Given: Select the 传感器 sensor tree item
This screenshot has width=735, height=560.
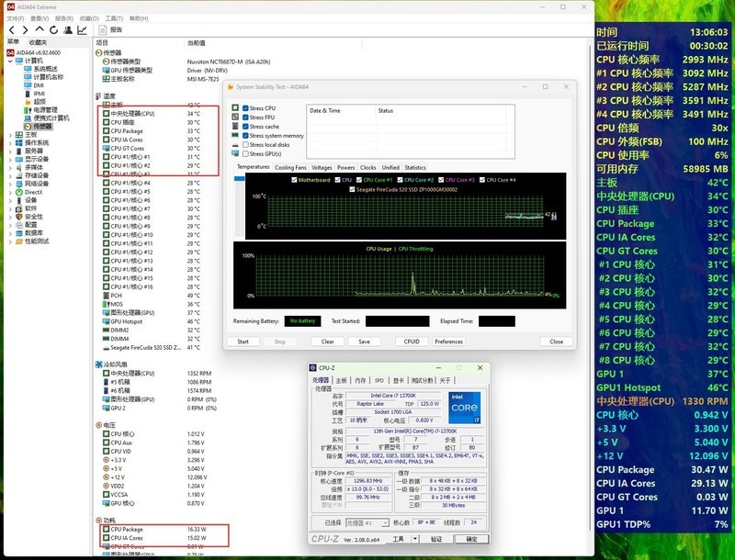Looking at the screenshot, I should tap(42, 126).
